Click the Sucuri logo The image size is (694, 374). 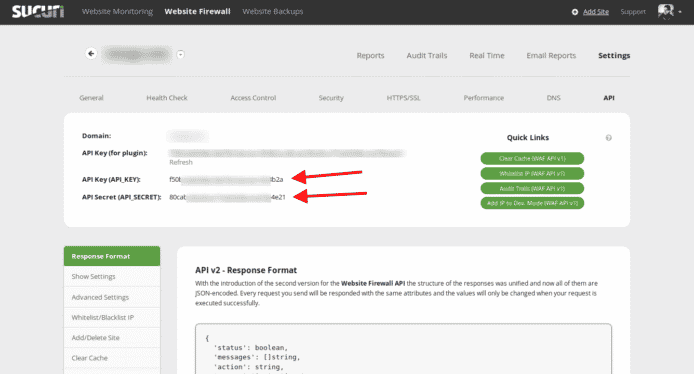point(38,12)
